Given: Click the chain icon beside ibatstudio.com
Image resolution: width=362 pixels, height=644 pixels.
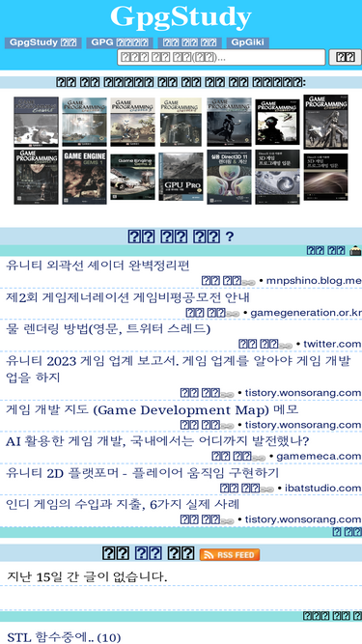Looking at the screenshot, I should pyautogui.click(x=267, y=490).
